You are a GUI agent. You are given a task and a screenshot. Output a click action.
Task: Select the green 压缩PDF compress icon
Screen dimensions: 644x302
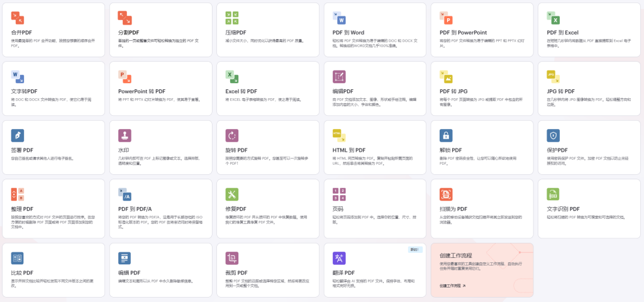231,18
